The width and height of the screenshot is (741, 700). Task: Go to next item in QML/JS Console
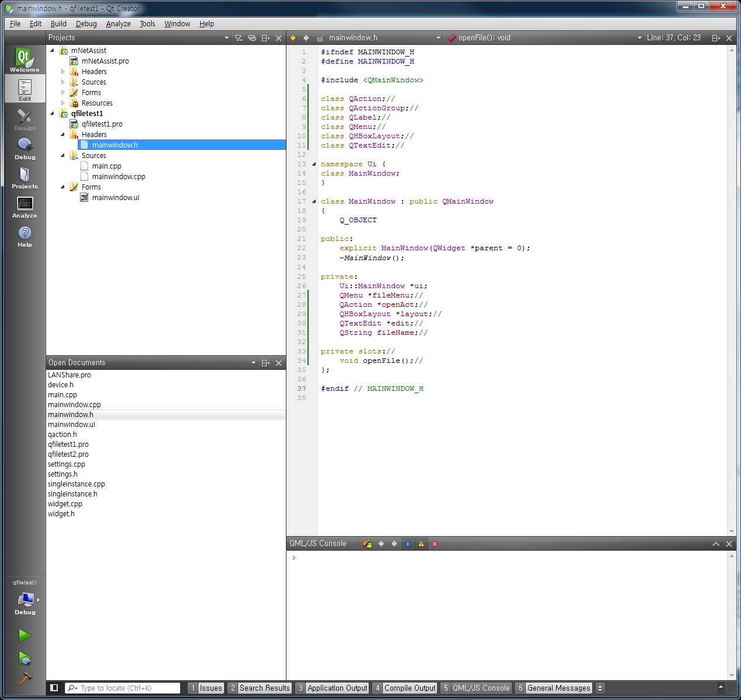[x=394, y=544]
